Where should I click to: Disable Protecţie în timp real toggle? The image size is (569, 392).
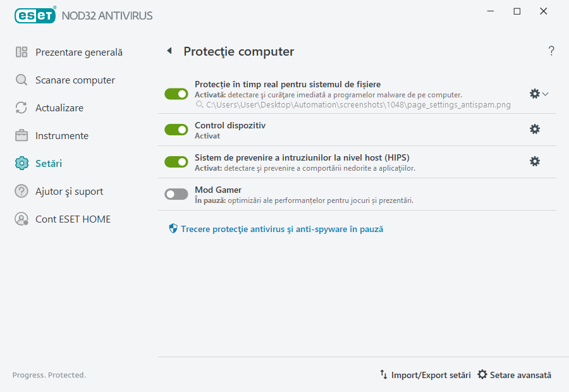(176, 93)
